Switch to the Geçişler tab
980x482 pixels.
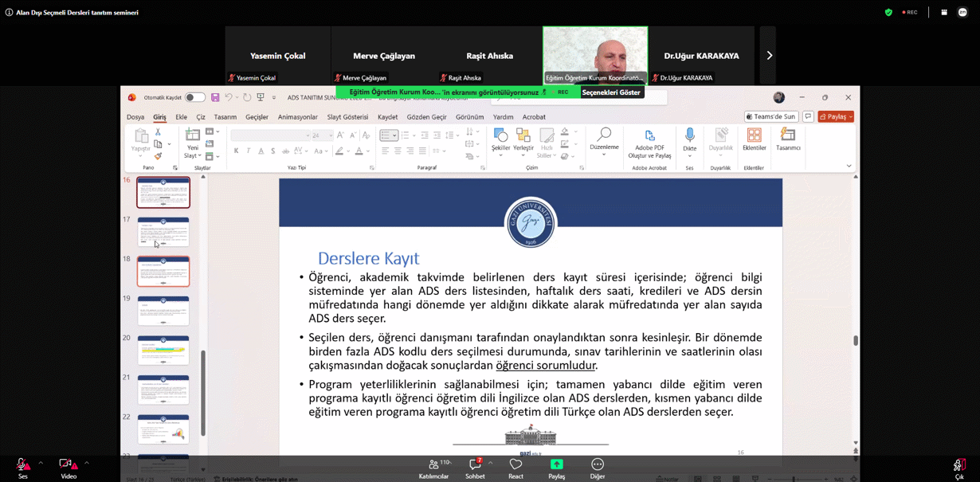pyautogui.click(x=257, y=117)
